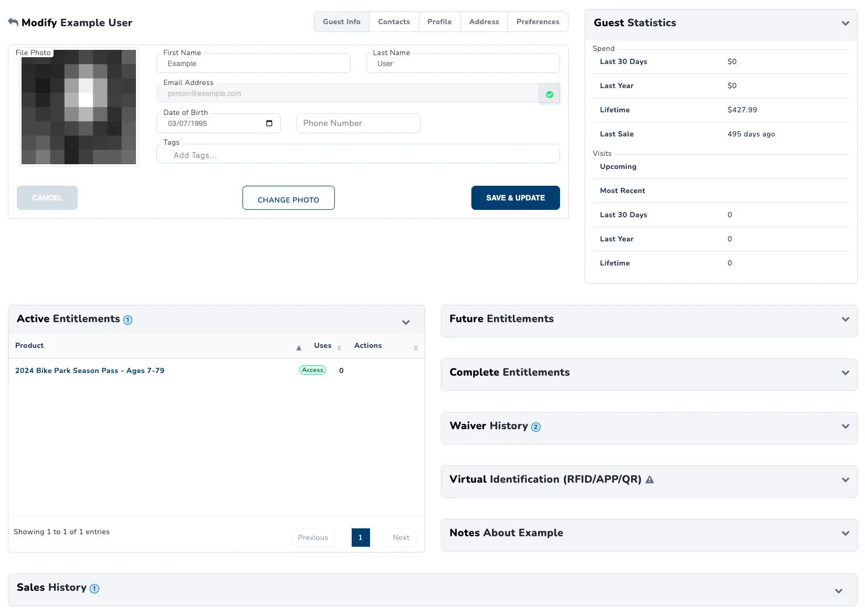Expand Virtual Identification (RFID/APP/QR) section
Viewport: 865px width, 616px height.
click(x=846, y=480)
